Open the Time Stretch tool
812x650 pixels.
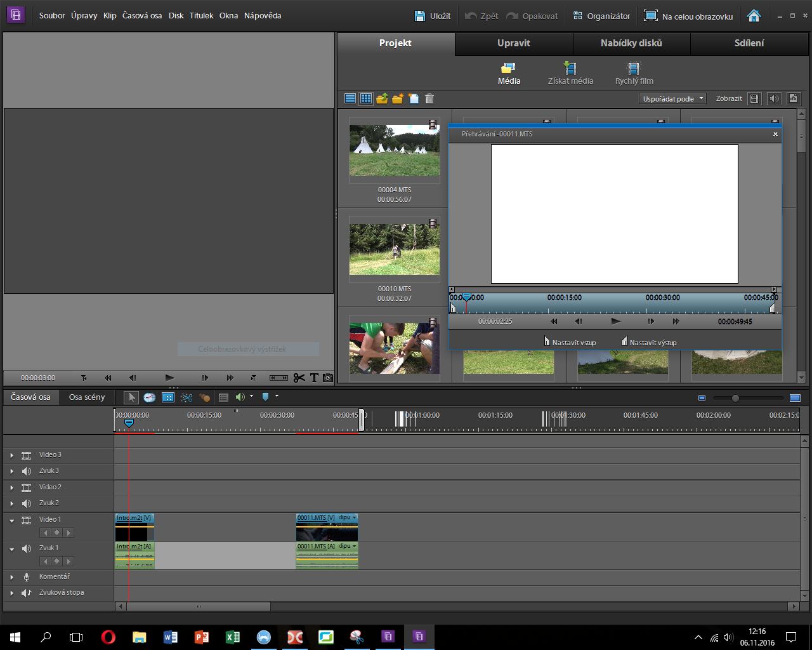tap(149, 397)
